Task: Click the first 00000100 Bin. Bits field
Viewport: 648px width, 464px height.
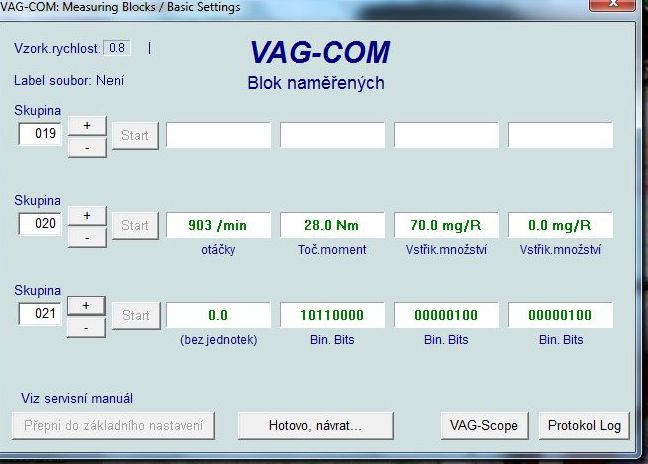Action: (x=446, y=315)
